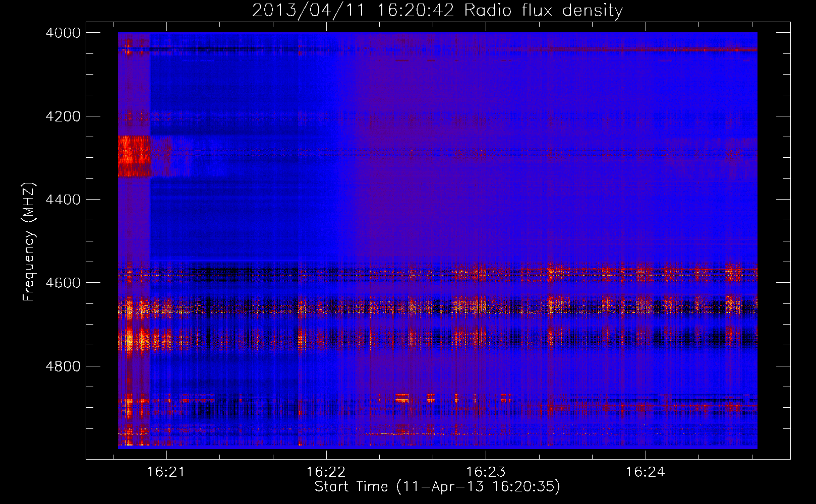Click the plot title '2013/04/11 16:20:42 Radio flux density'
The image size is (816, 504).
tap(437, 10)
